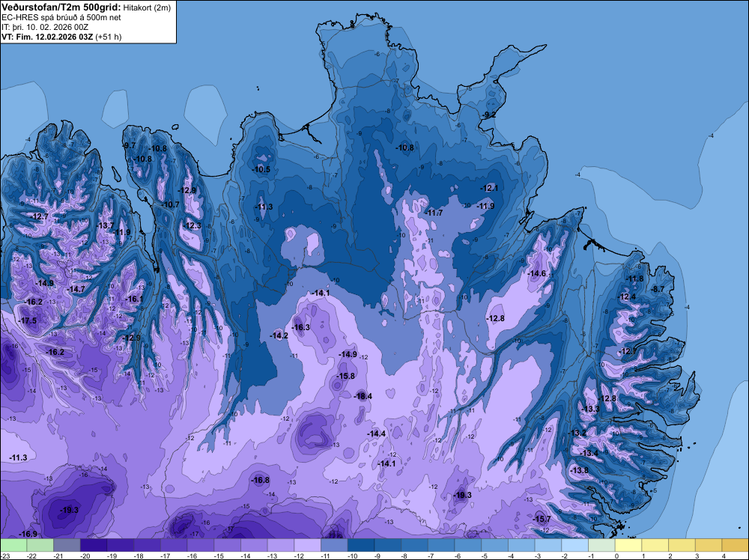The image size is (749, 560).
Task: Click the -9.7 temperature label
Action: point(129,145)
